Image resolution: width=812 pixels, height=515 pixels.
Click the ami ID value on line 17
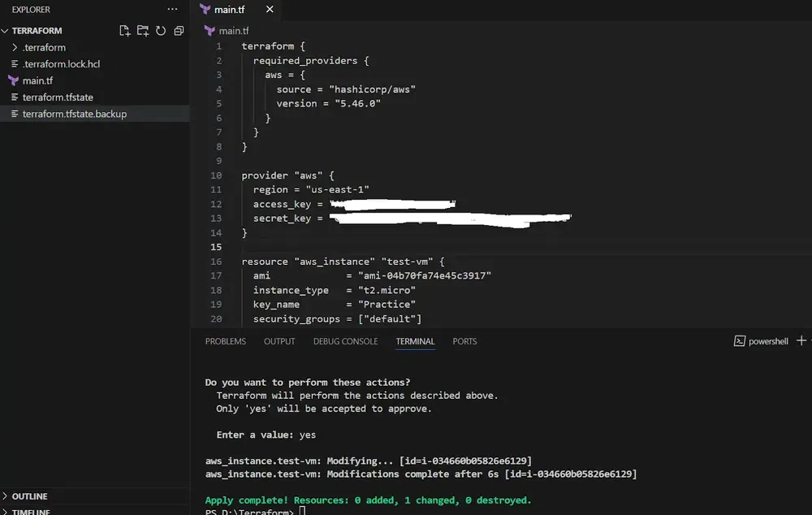(x=425, y=275)
